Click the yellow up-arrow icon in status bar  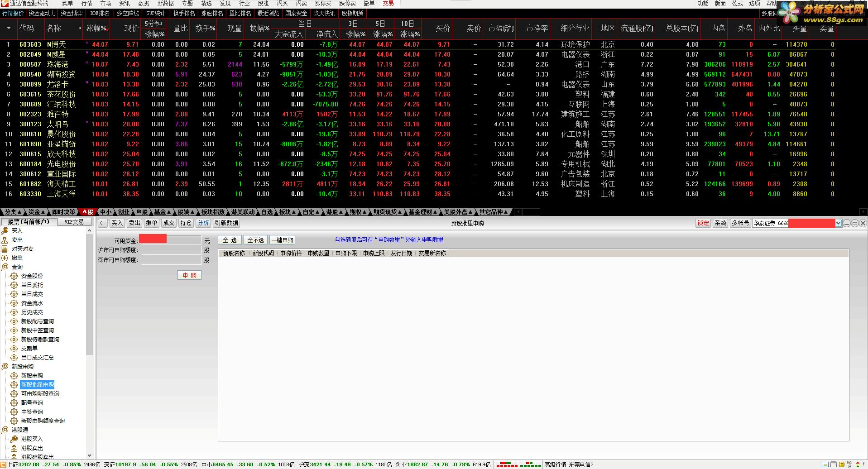(842, 464)
